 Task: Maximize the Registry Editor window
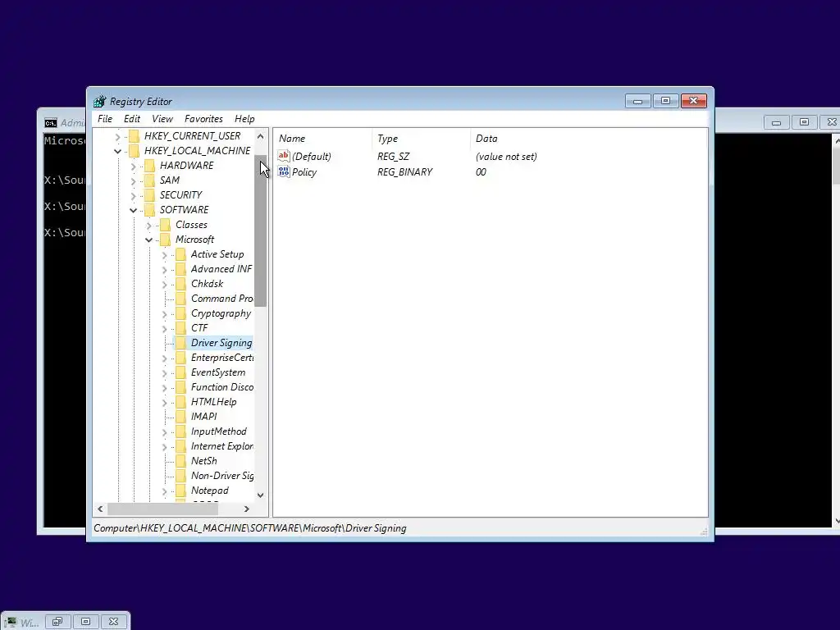point(665,101)
